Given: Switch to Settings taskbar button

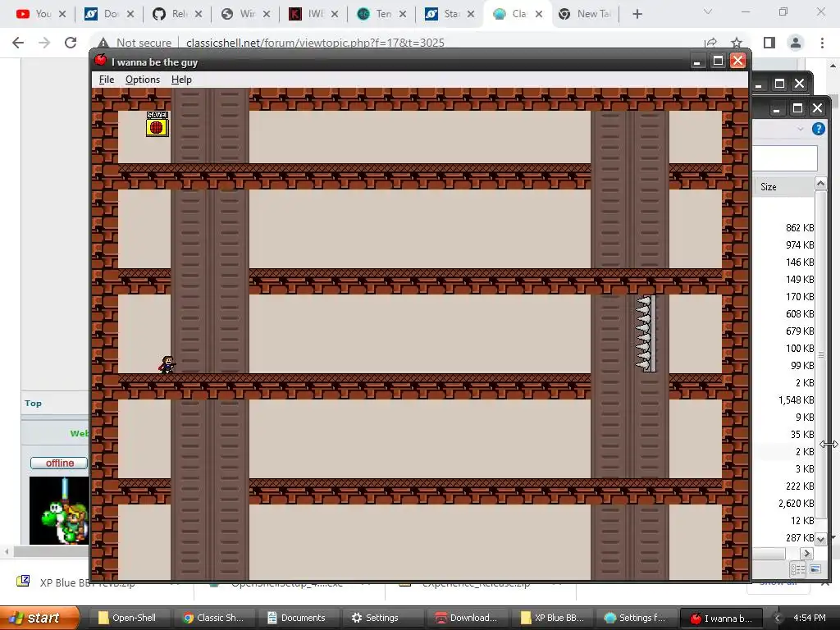Looking at the screenshot, I should coord(381,618).
